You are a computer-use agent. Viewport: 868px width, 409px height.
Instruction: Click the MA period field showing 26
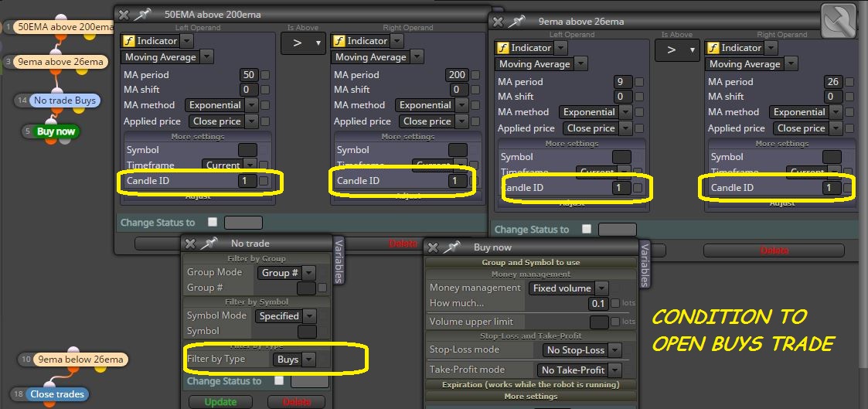click(x=832, y=82)
